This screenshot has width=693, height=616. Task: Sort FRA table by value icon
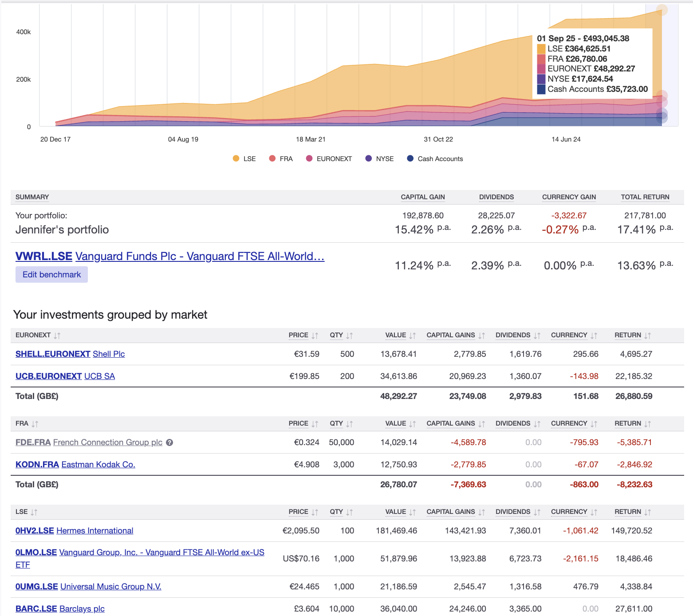(x=412, y=424)
